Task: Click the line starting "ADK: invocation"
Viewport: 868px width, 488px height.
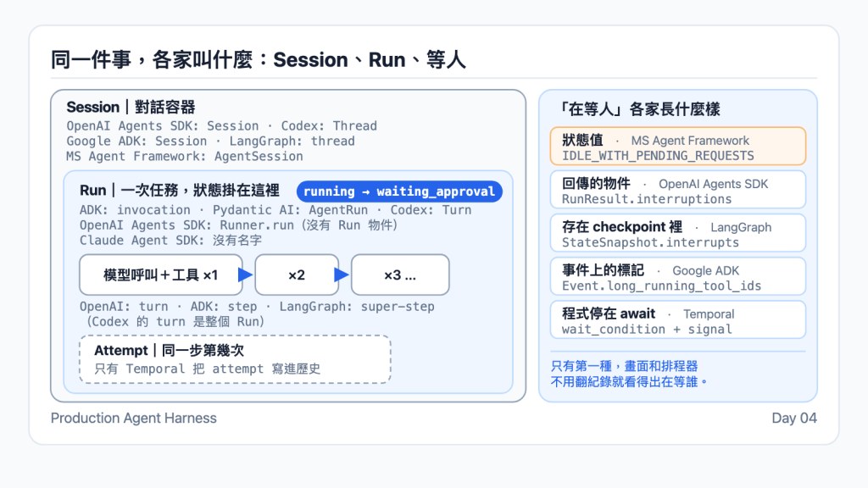Action: pyautogui.click(x=275, y=210)
